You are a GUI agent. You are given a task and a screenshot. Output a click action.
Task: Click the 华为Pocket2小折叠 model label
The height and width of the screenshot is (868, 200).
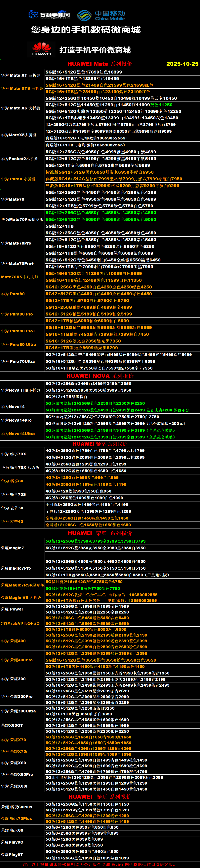pyautogui.click(x=19, y=159)
